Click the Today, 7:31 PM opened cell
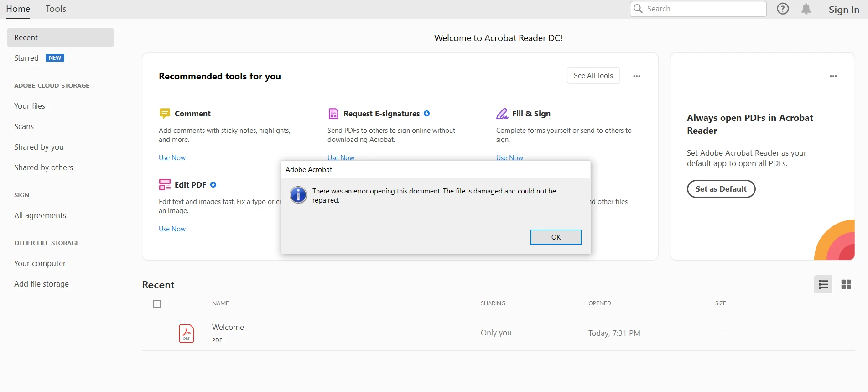Screen dimensions: 868x392 coord(614,333)
